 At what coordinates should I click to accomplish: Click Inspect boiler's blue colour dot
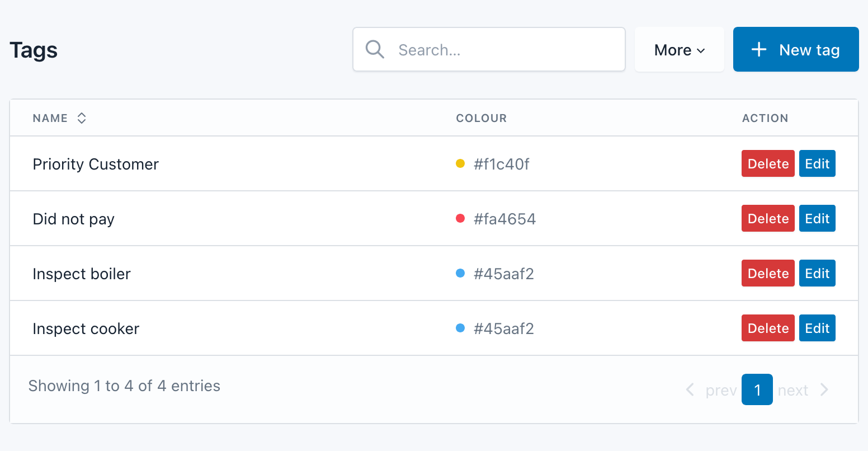pos(460,273)
